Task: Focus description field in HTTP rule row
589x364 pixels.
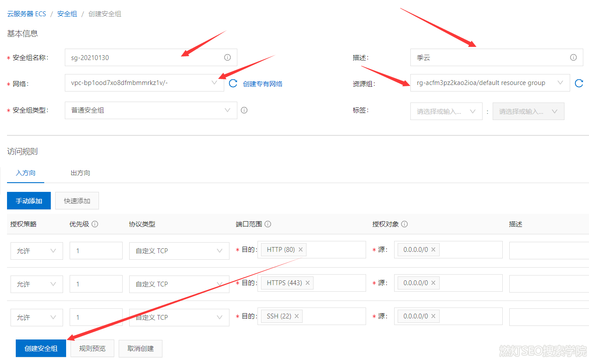Action: 549,251
